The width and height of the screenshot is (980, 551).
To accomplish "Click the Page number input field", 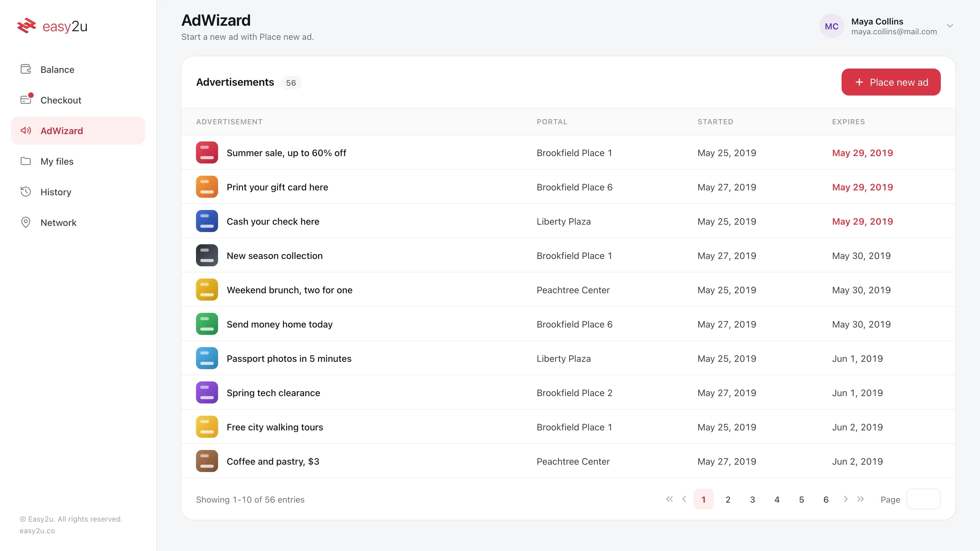I will [924, 499].
